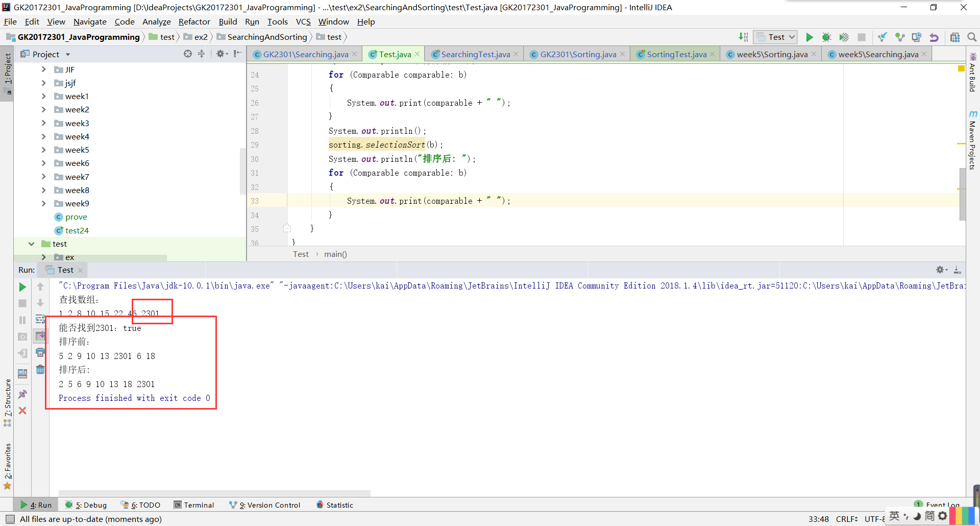
Task: Click the Commit changes VCS icon
Action: point(899,37)
